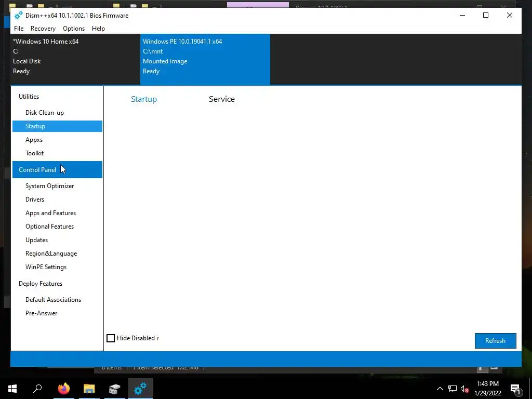
Task: Open the box-shaped app icon on the taskbar
Action: [x=115, y=389]
